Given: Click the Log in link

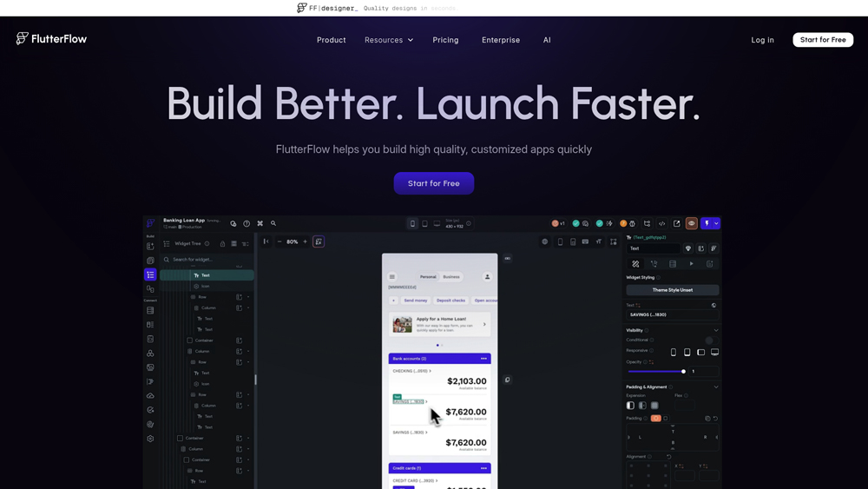Looking at the screenshot, I should tap(762, 40).
